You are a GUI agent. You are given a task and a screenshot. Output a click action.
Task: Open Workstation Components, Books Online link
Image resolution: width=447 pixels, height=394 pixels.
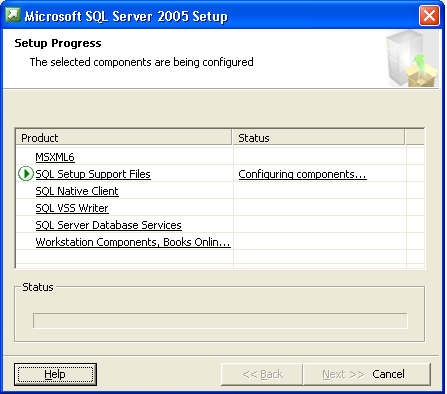[133, 242]
